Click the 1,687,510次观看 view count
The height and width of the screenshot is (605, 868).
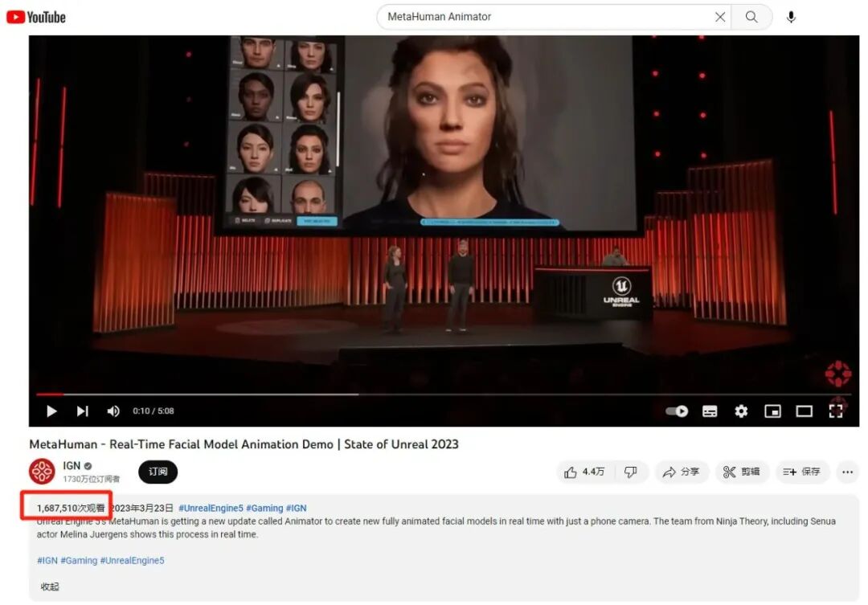[x=71, y=508]
